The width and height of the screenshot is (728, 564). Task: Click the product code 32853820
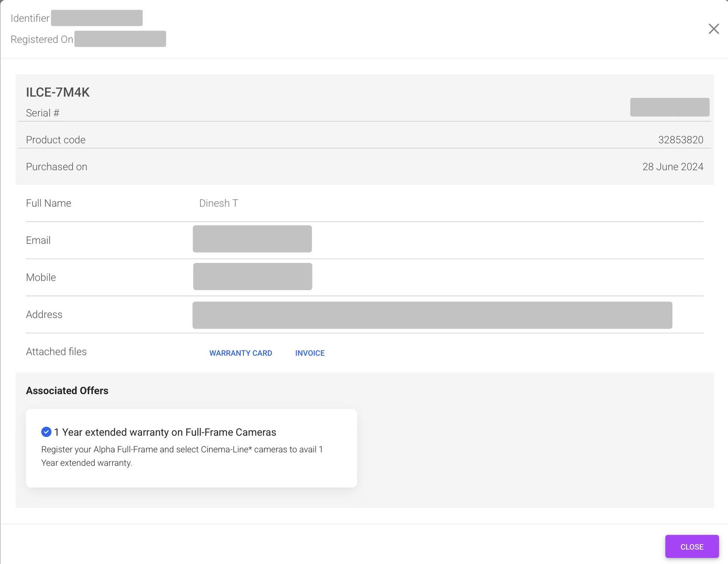[x=680, y=140]
